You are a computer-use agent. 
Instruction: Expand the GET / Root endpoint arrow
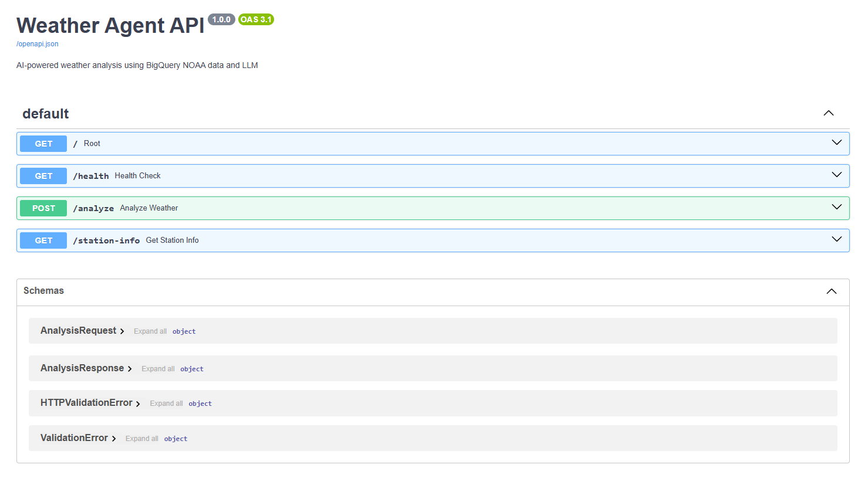[x=836, y=143]
